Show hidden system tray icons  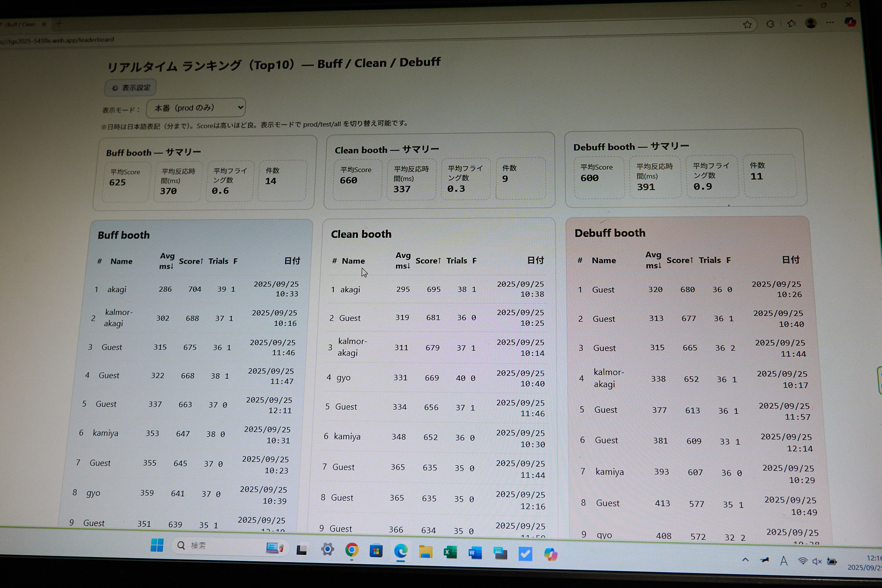point(745,560)
